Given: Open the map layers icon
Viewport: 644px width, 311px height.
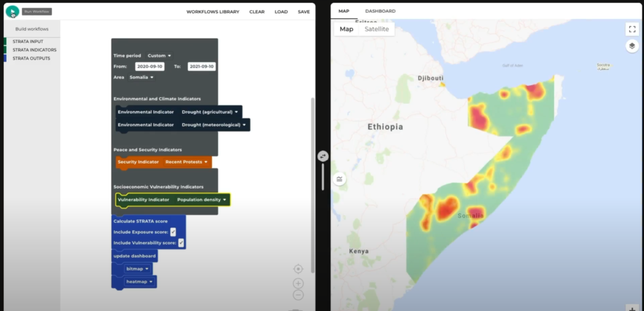Looking at the screenshot, I should [x=632, y=46].
